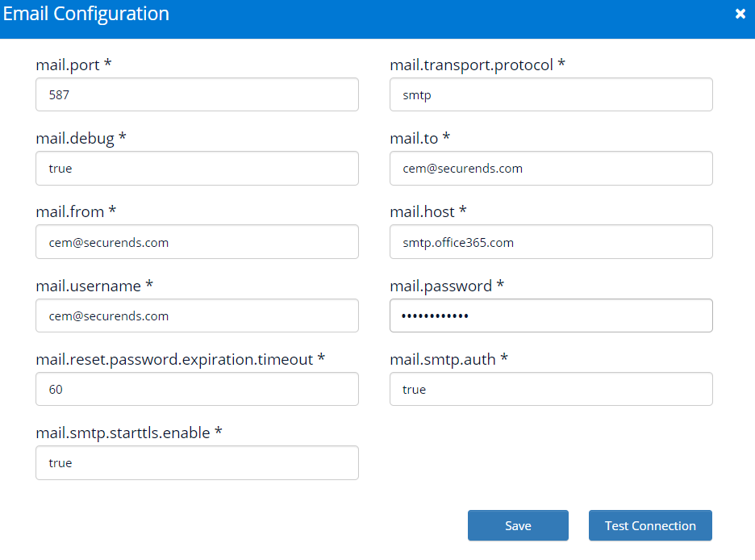The height and width of the screenshot is (560, 755).
Task: Click the mail.host field showing smtp.office365.com
Action: pos(551,242)
